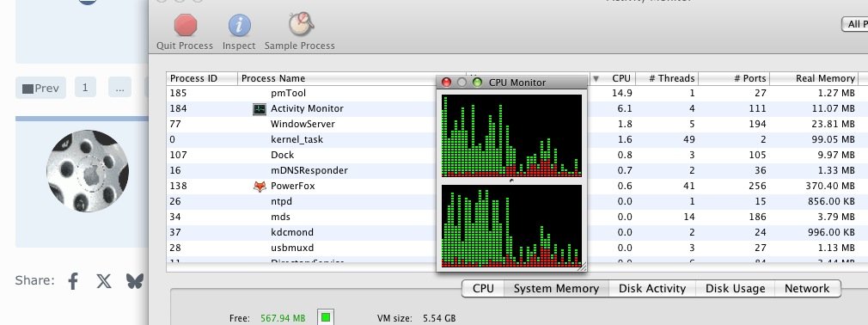
Task: Click the upper CPU core graph
Action: point(511,136)
